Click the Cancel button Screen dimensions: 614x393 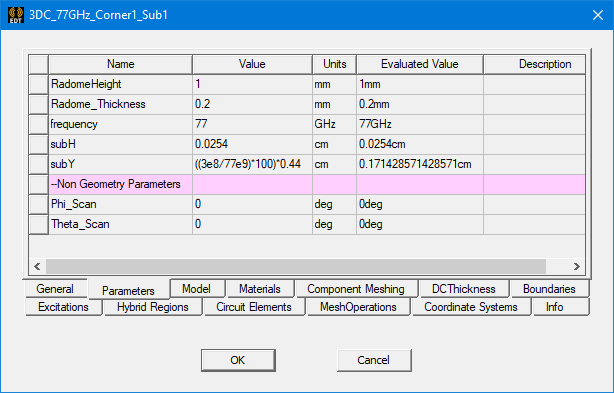pos(374,360)
